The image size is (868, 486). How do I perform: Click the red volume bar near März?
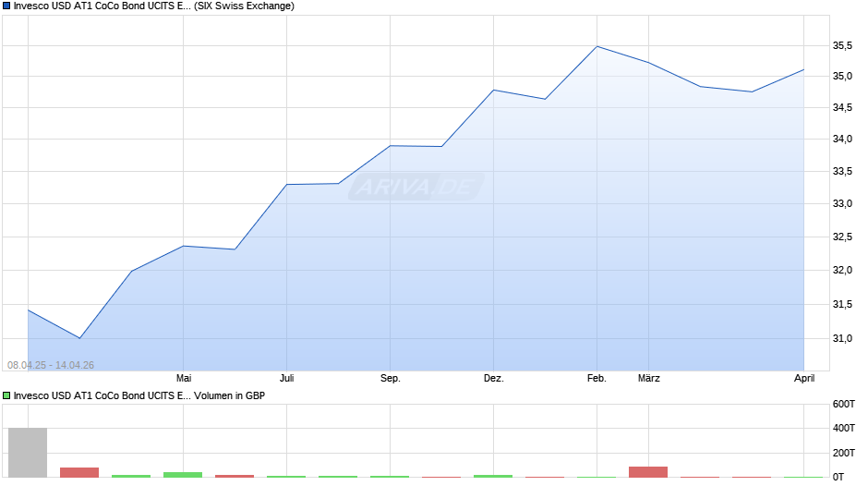(648, 472)
